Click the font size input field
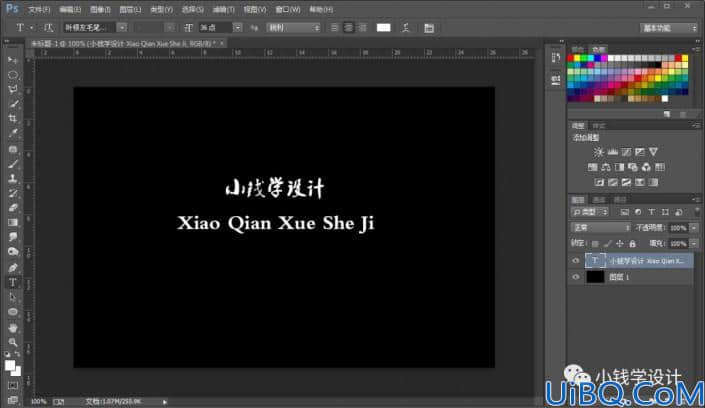705x408 pixels. 215,28
